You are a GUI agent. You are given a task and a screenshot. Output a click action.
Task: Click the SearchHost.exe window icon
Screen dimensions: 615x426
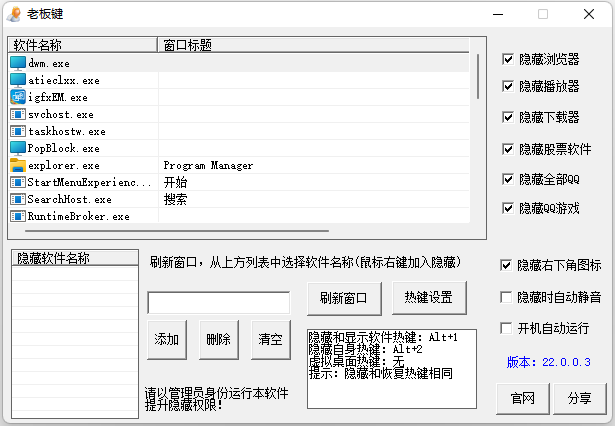click(18, 199)
